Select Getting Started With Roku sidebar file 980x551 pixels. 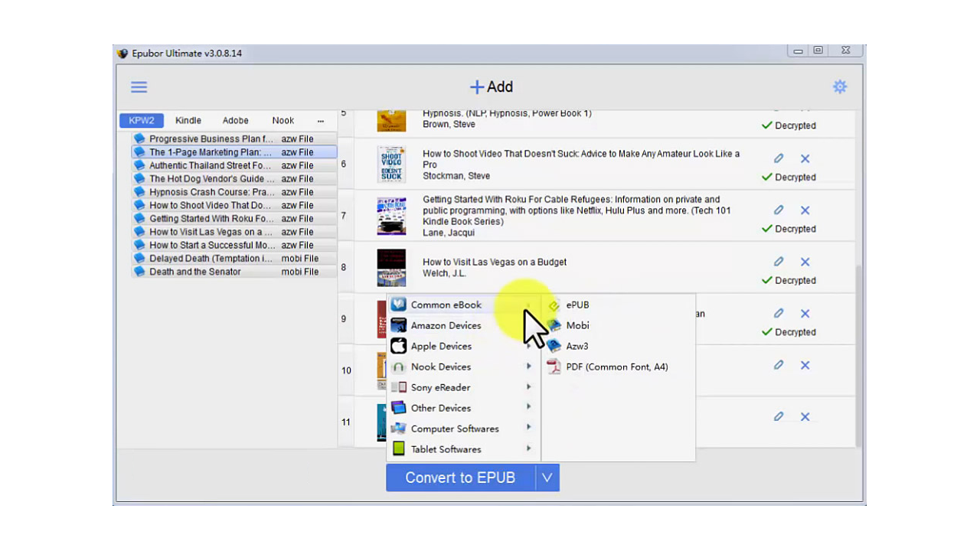pyautogui.click(x=234, y=219)
